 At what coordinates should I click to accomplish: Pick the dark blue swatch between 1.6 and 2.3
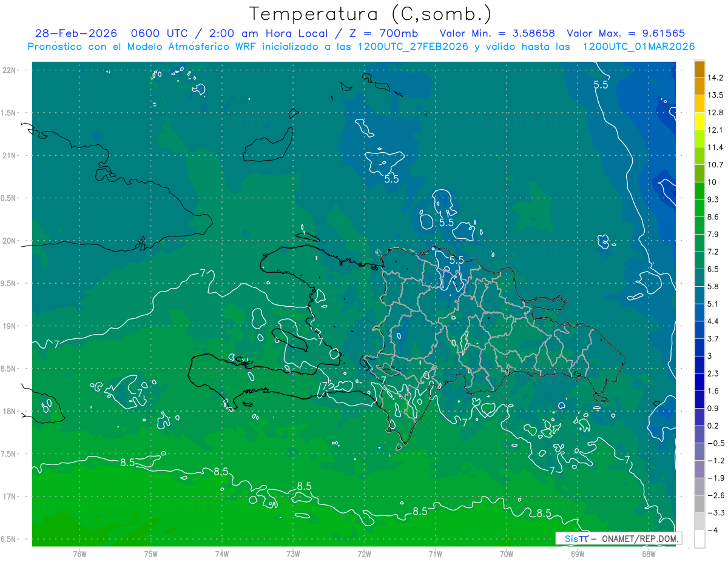[699, 383]
